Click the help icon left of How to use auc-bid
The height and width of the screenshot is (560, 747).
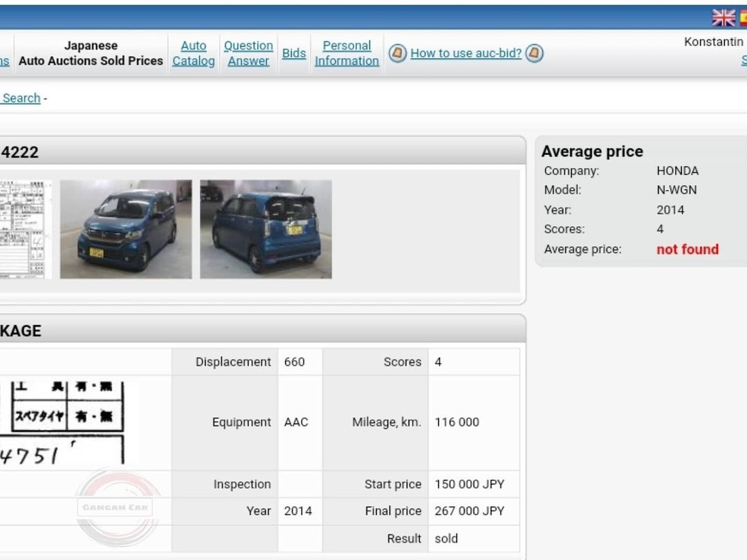coord(397,53)
